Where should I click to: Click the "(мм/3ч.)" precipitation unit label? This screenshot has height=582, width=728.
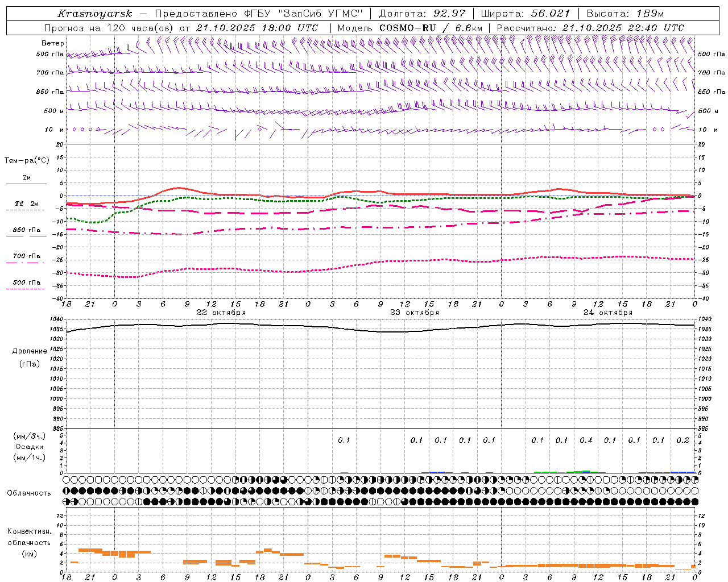click(x=30, y=436)
